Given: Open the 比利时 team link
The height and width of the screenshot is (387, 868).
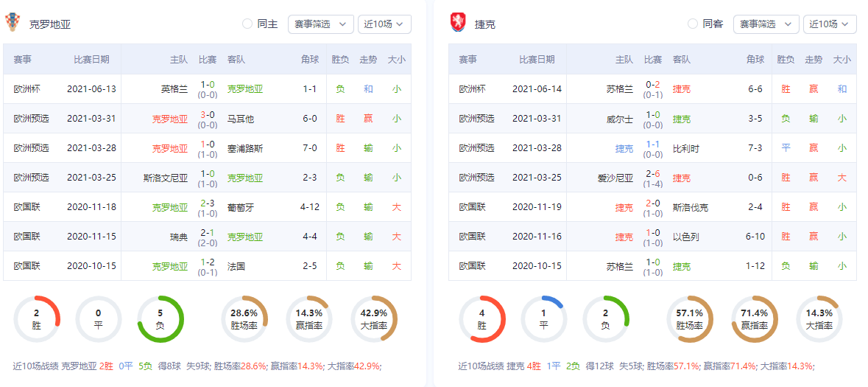Looking at the screenshot, I should [x=686, y=148].
